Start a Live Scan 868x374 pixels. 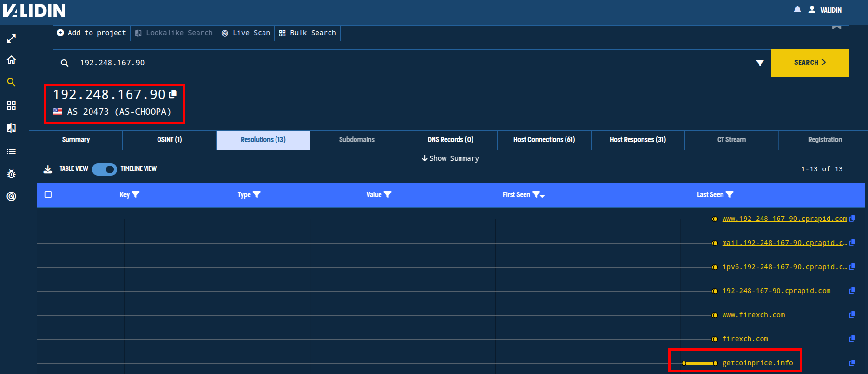coord(246,33)
